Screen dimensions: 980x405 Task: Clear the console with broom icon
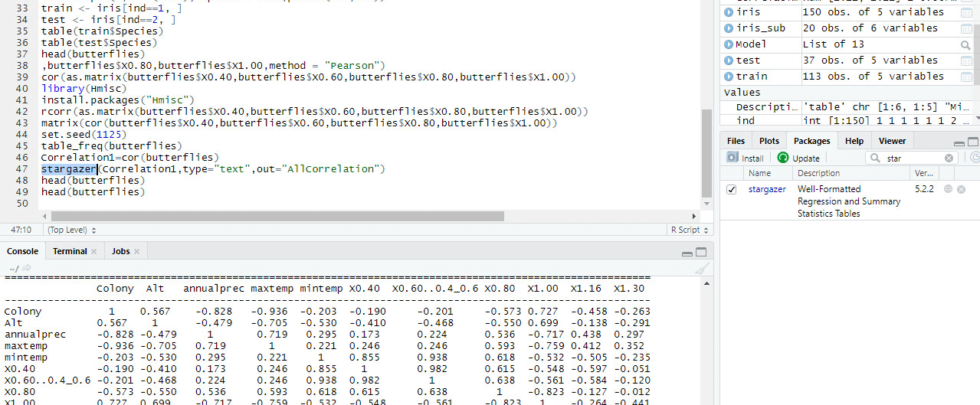(703, 268)
